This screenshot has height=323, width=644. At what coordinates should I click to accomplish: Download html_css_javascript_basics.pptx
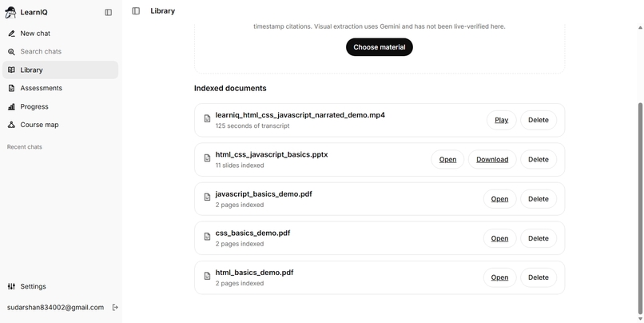(x=492, y=159)
